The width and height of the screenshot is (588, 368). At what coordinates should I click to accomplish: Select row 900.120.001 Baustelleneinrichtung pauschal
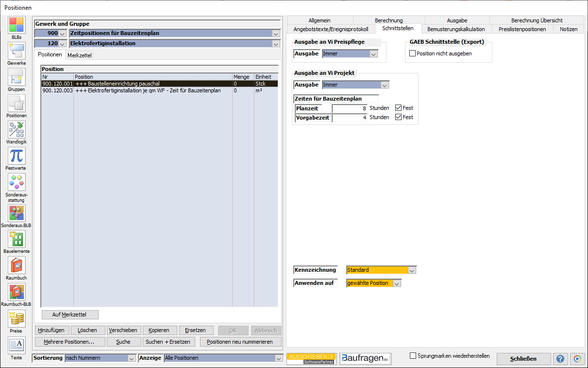[x=159, y=84]
